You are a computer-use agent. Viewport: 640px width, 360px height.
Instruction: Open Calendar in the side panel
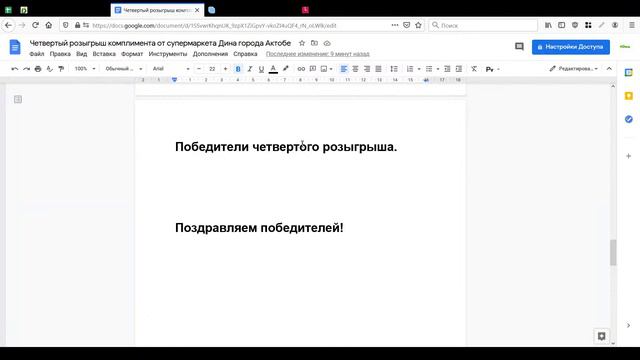click(x=629, y=73)
